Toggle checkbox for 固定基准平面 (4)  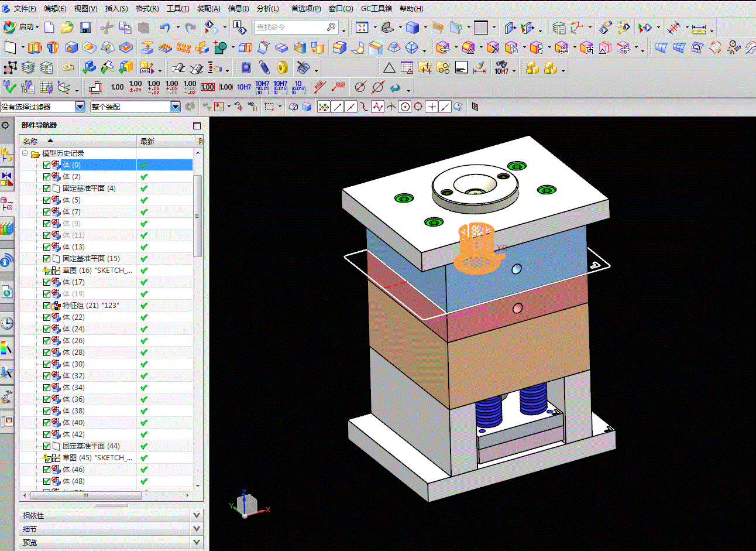point(47,189)
